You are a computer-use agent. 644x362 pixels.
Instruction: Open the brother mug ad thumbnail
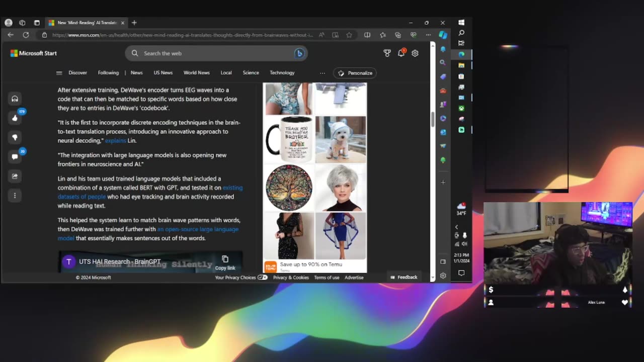click(x=289, y=139)
